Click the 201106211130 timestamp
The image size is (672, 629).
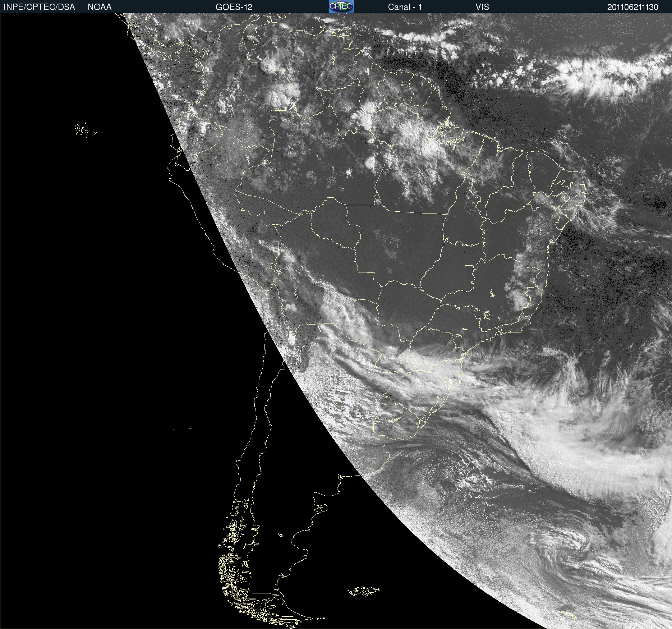point(633,7)
